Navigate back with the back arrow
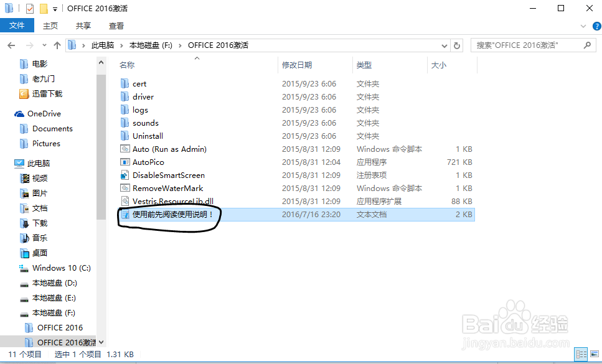The height and width of the screenshot is (364, 602). tap(11, 45)
